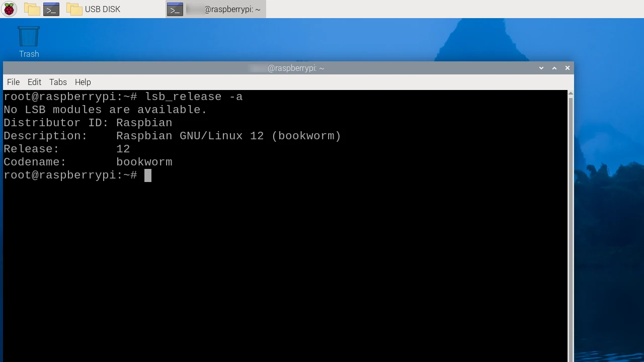Viewport: 644px width, 362px height.
Task: Click the cursor at the last prompt
Action: pyautogui.click(x=148, y=175)
